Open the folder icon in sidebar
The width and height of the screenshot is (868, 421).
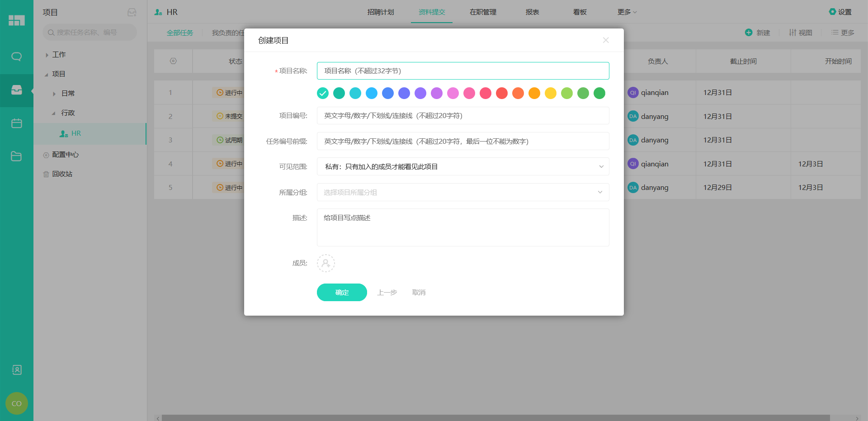point(17,156)
